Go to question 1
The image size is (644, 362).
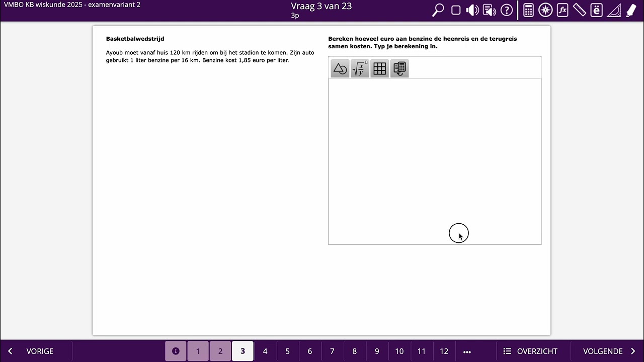pyautogui.click(x=198, y=351)
